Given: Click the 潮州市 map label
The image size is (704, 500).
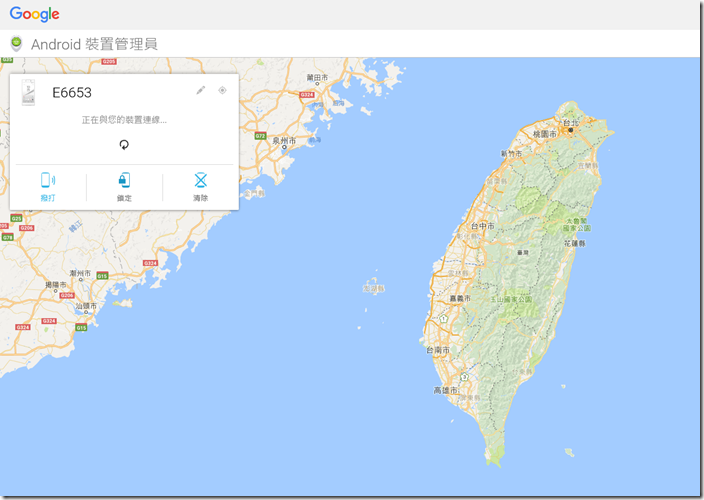Looking at the screenshot, I should point(80,273).
